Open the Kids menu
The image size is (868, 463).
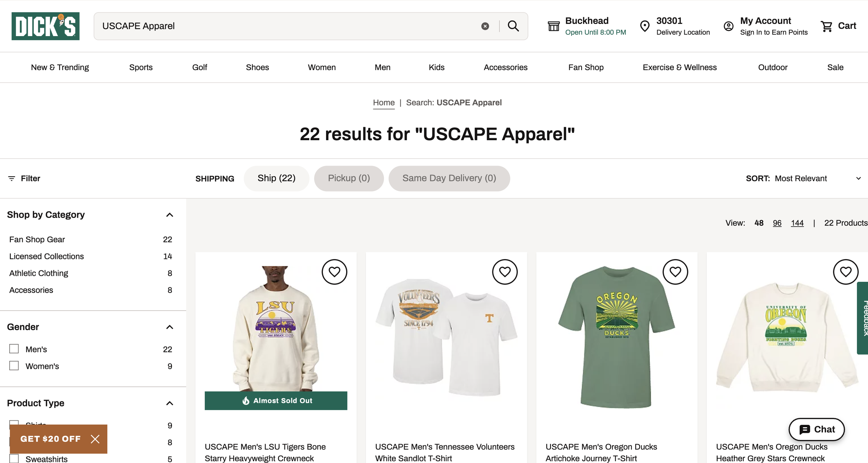tap(436, 67)
